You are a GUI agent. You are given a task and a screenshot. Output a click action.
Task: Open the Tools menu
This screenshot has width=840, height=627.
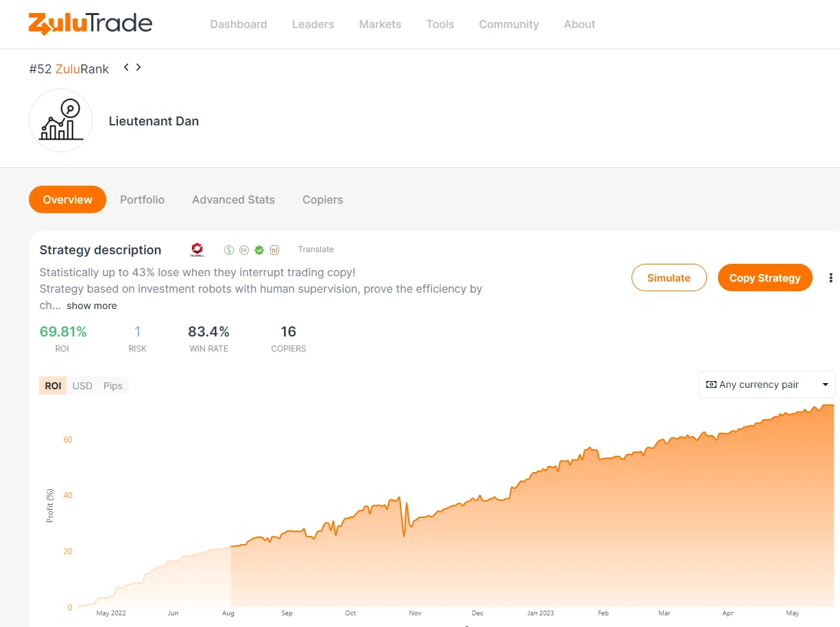(440, 24)
